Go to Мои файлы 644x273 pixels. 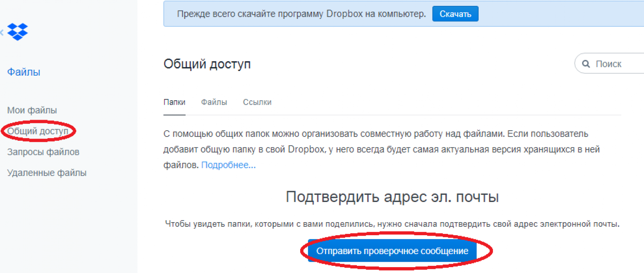pos(32,110)
